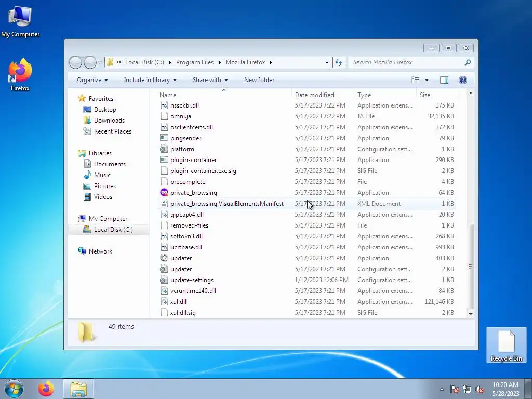Click the pingsender application icon
Image resolution: width=532 pixels, height=399 pixels.
click(x=164, y=138)
